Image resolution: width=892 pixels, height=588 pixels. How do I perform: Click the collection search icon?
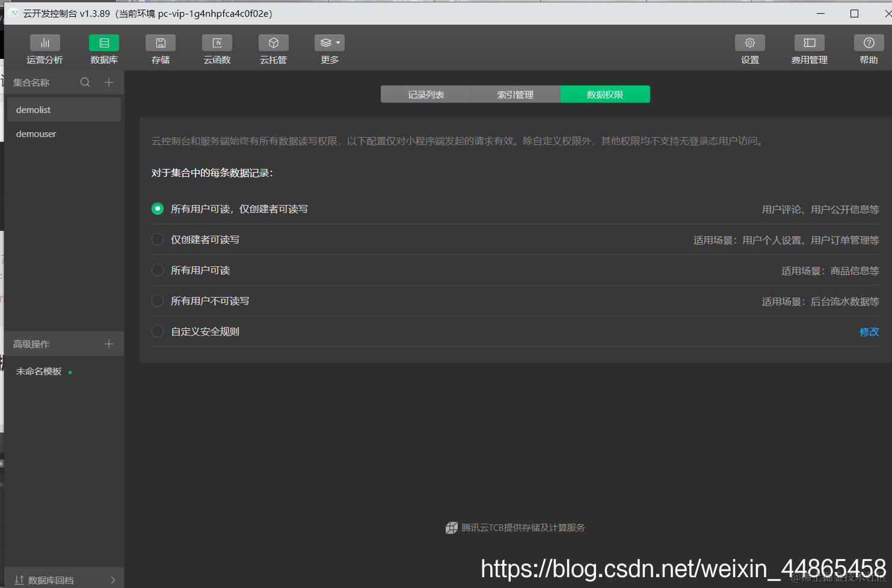pos(85,82)
